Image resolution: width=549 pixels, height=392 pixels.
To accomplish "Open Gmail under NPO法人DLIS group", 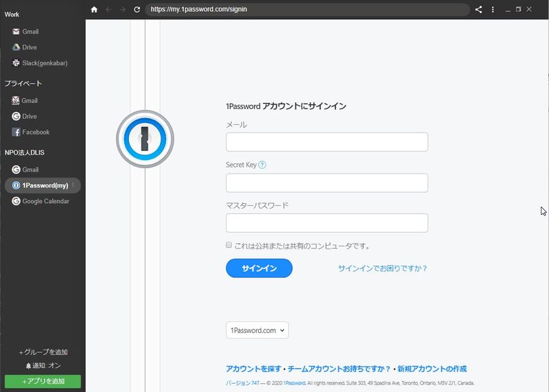I will click(25, 170).
